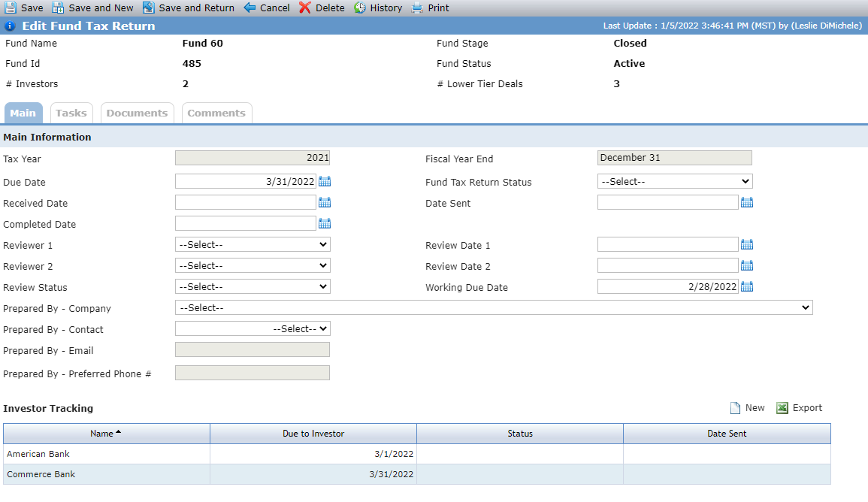Switch to the Main tab
This screenshot has height=502, width=868.
pos(23,113)
